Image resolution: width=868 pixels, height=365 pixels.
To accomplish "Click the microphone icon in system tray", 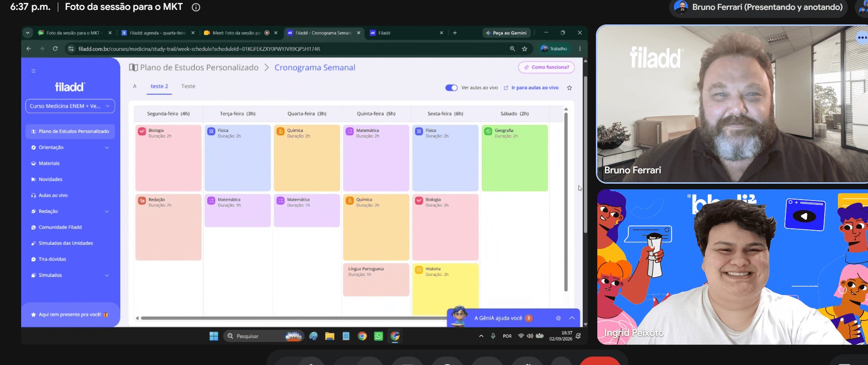I will coord(493,336).
